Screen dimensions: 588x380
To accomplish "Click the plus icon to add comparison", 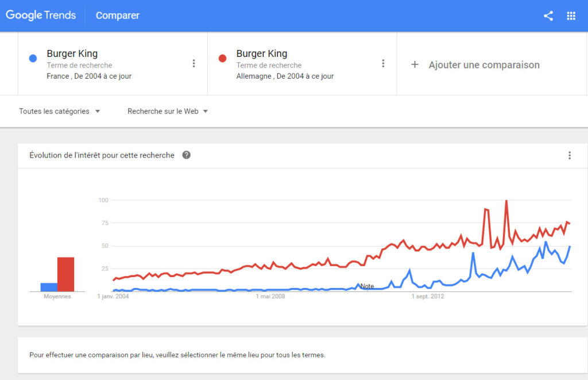I will tap(415, 65).
